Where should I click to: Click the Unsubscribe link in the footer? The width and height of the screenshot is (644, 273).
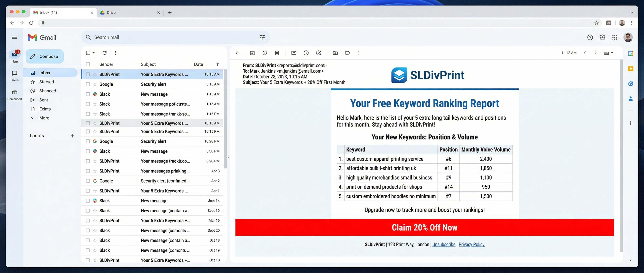(x=444, y=244)
